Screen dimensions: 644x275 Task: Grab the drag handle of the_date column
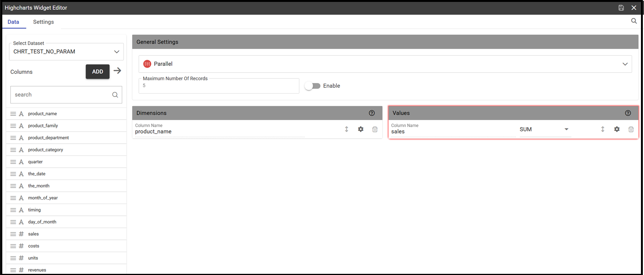coord(13,174)
